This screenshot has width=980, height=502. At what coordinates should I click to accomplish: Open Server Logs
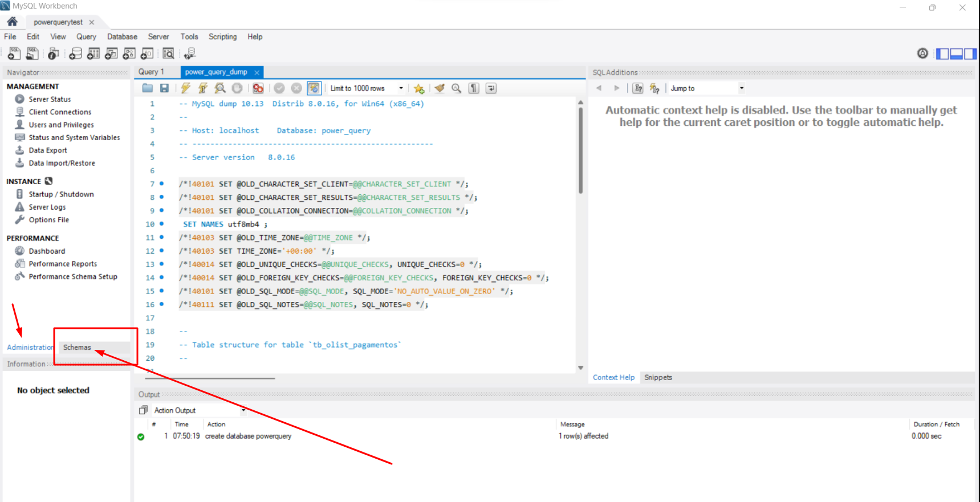(x=47, y=207)
